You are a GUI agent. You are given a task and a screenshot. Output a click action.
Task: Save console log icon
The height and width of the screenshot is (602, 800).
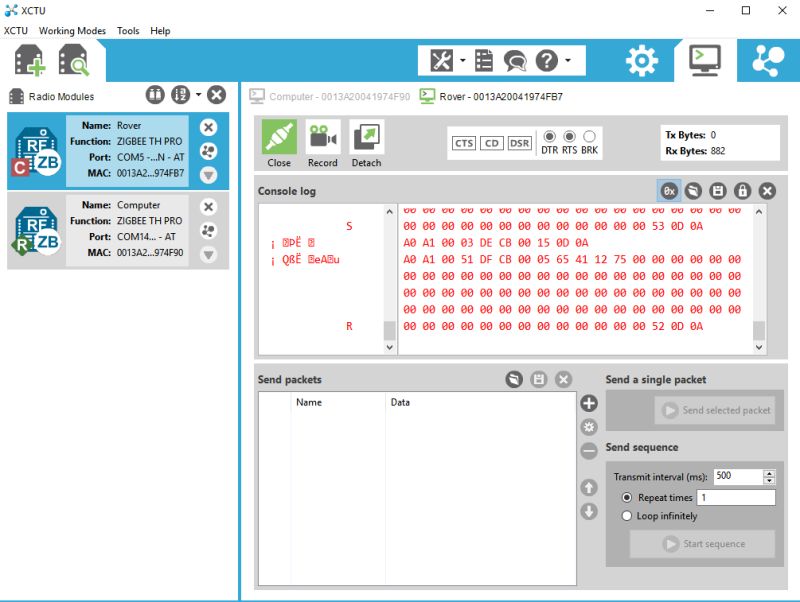click(x=717, y=191)
